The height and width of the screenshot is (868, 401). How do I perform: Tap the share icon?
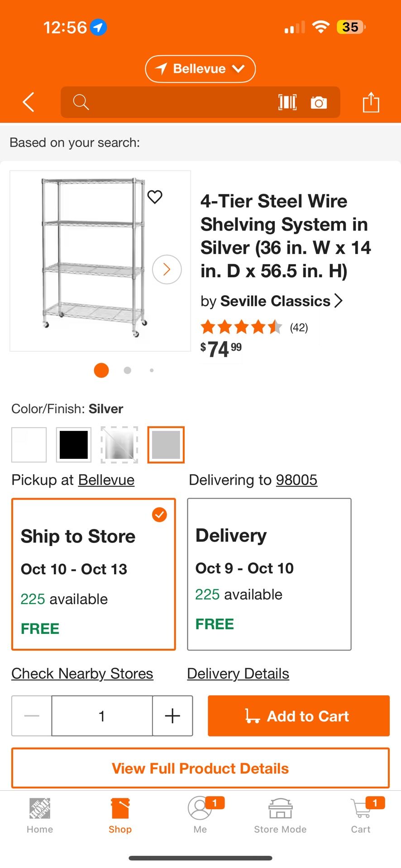[371, 102]
